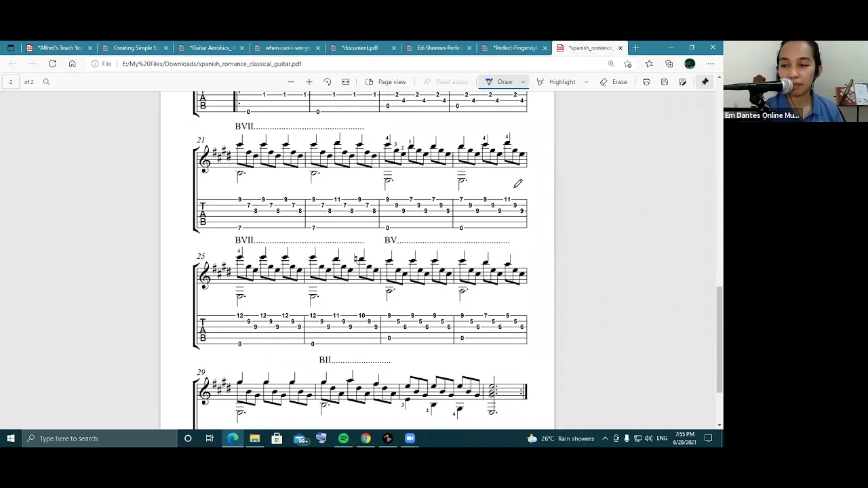Add this page to favorites
The image size is (868, 488).
[x=628, y=64]
